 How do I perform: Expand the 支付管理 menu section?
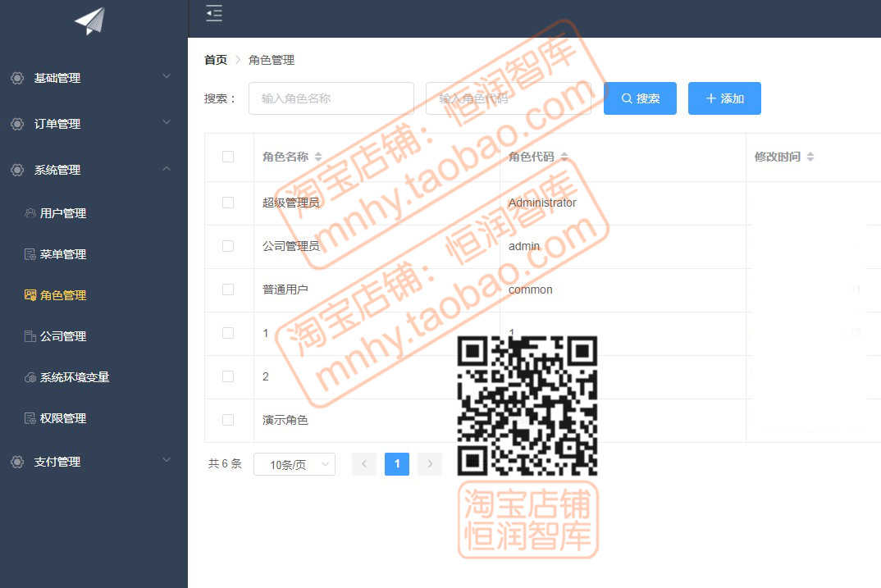pyautogui.click(x=167, y=462)
